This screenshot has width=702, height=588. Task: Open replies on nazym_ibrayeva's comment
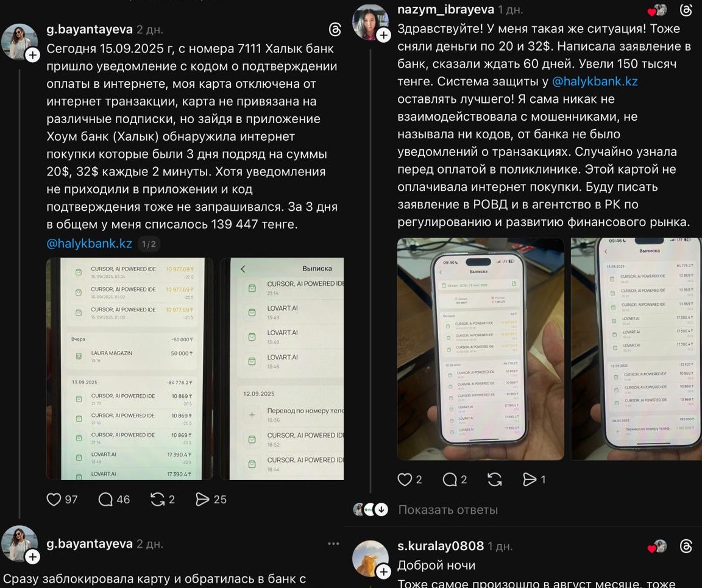pos(450,480)
